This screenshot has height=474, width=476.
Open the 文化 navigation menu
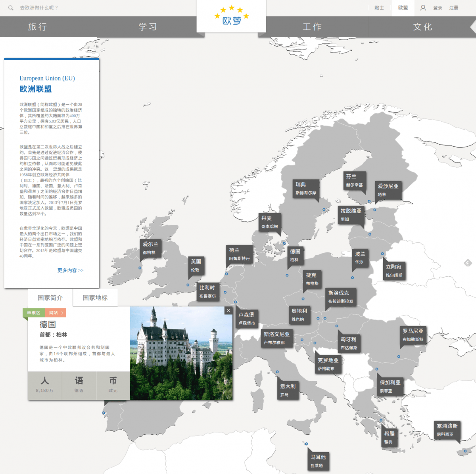coord(422,27)
